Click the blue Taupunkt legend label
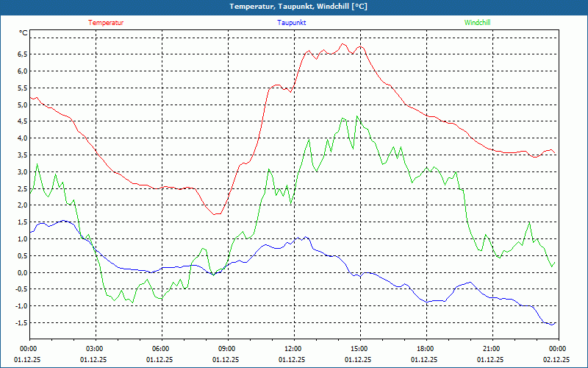Viewport: 588px width, 368px height. 291,23
